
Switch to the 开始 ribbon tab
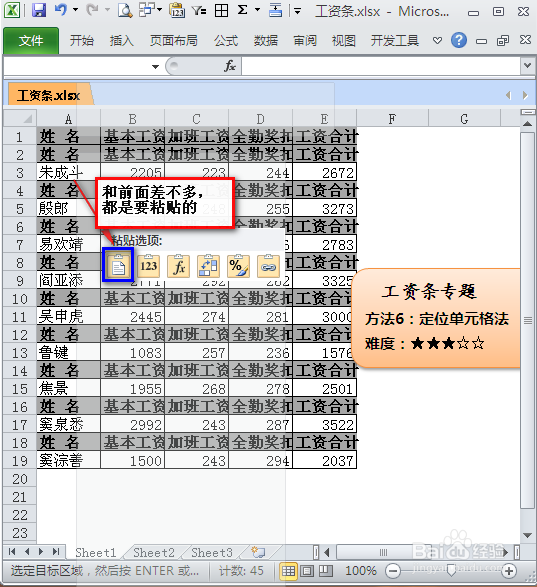pyautogui.click(x=81, y=40)
